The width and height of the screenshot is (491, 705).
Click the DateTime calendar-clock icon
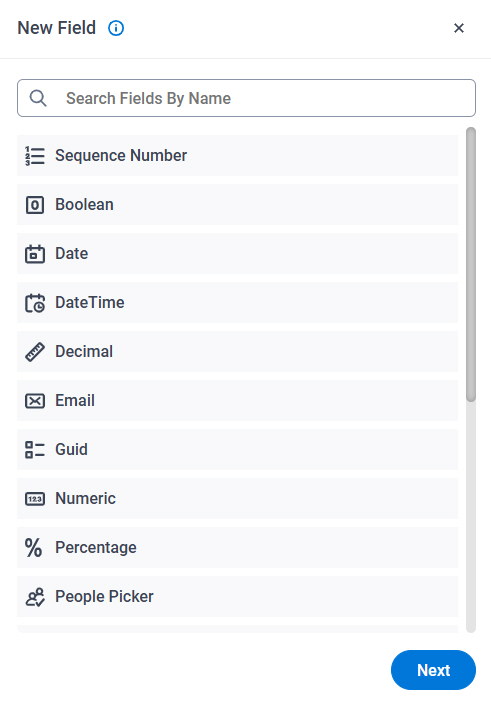[x=35, y=303]
